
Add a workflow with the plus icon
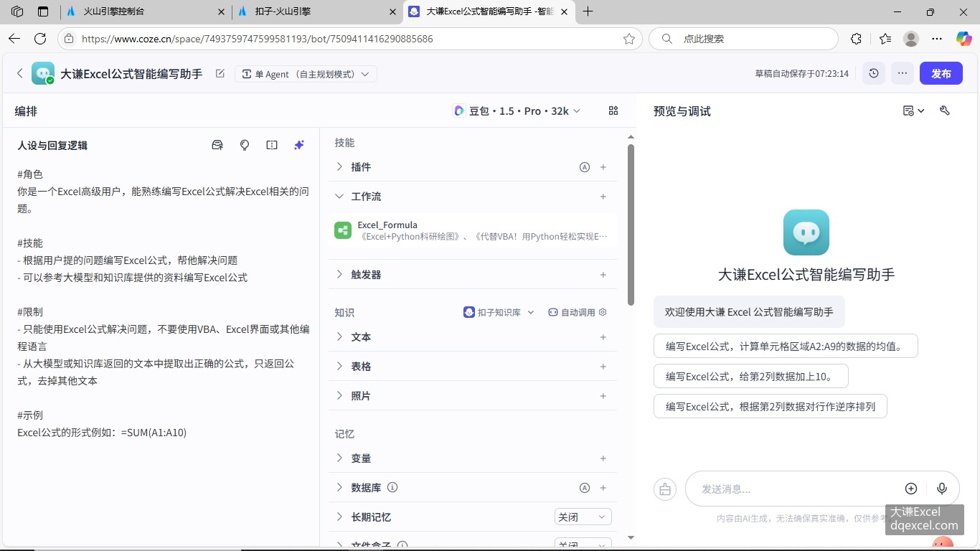tap(603, 197)
